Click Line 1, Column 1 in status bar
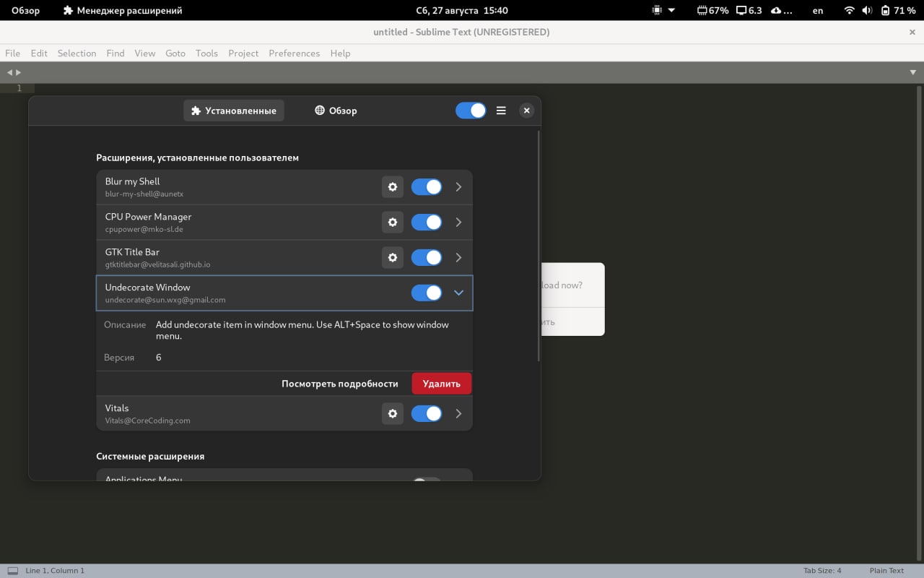Viewport: 924px width, 578px height. pos(55,571)
